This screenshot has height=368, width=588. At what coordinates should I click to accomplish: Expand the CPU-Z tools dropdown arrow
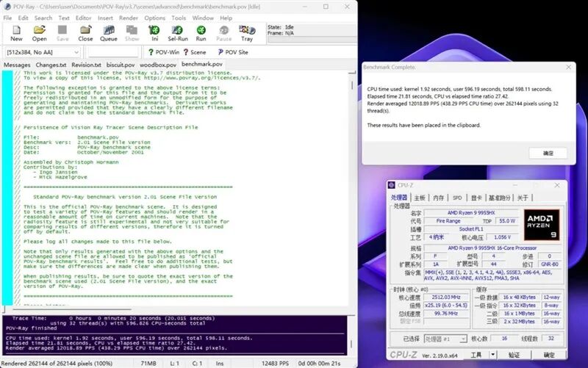pyautogui.click(x=492, y=355)
